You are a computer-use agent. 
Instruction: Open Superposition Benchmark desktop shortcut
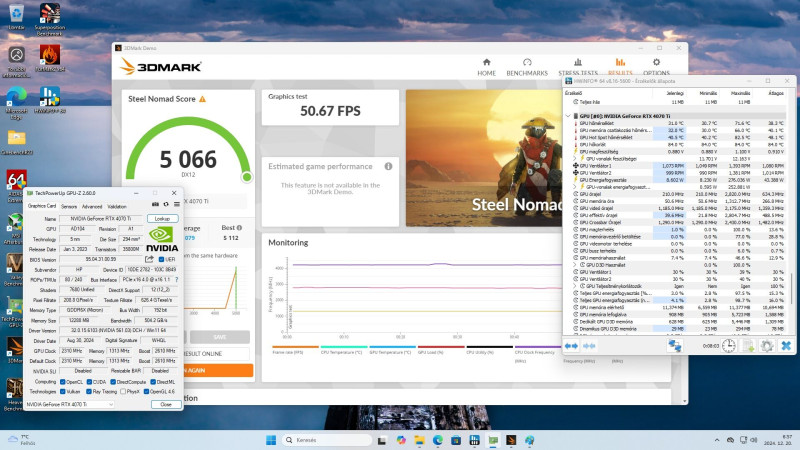(x=49, y=19)
